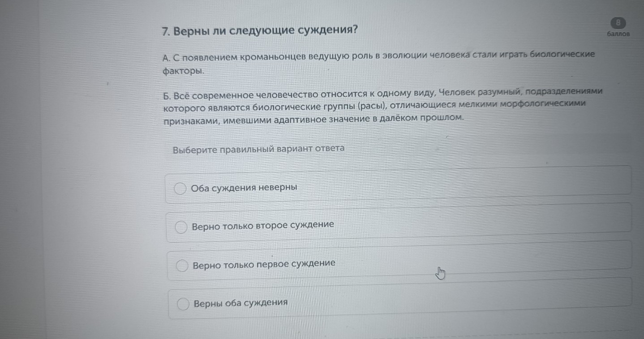Click the word 'баллов' under the badge
644x339 pixels.
[x=618, y=34]
